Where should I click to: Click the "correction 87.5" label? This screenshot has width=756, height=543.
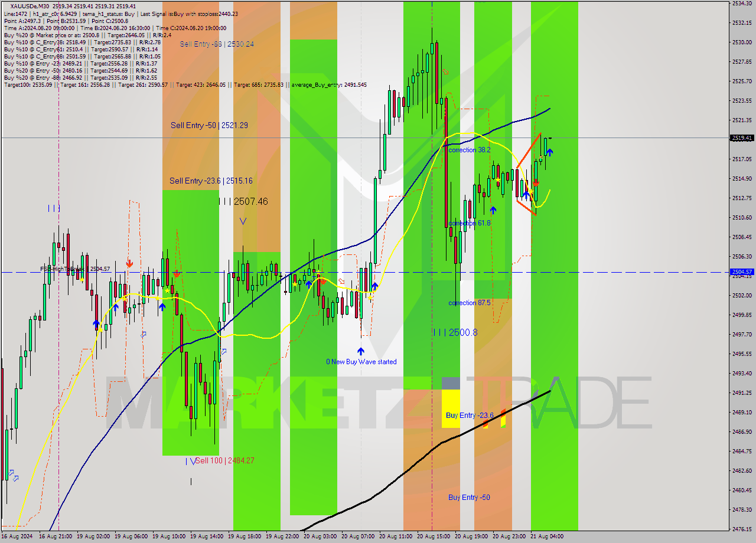click(x=470, y=303)
